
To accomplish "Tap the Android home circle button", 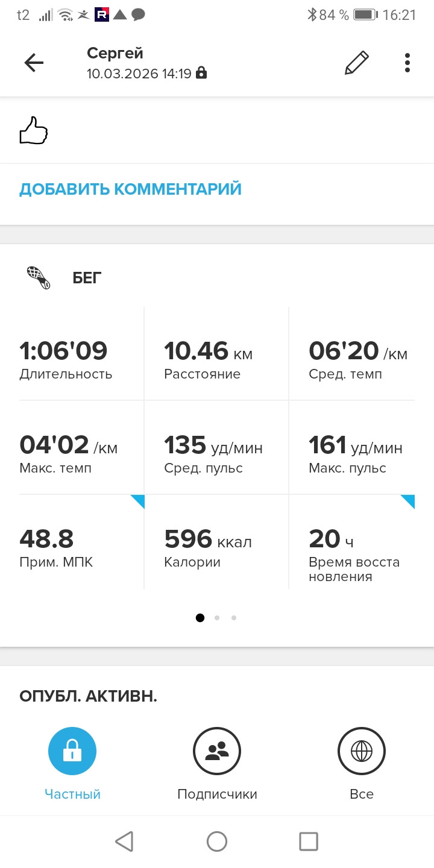I will click(x=217, y=841).
